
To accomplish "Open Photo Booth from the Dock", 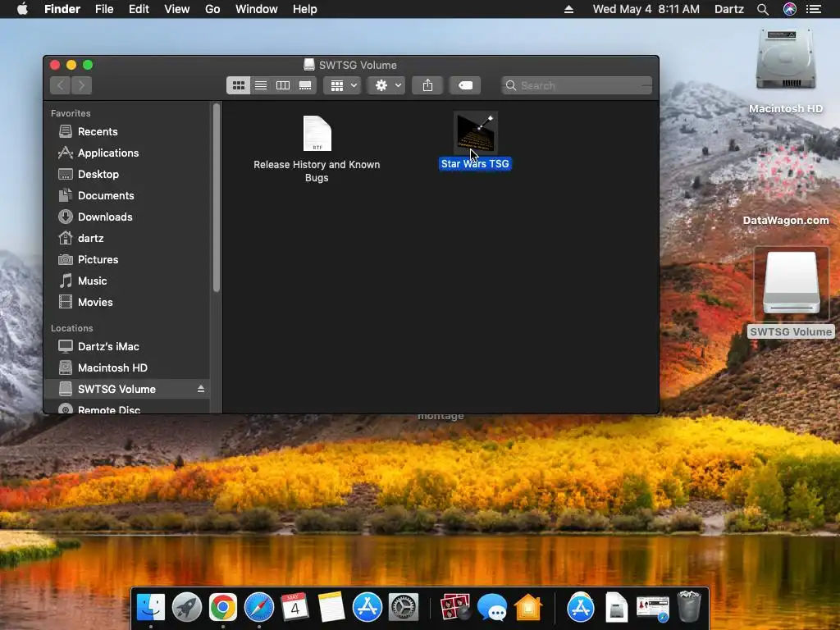I will (x=455, y=608).
